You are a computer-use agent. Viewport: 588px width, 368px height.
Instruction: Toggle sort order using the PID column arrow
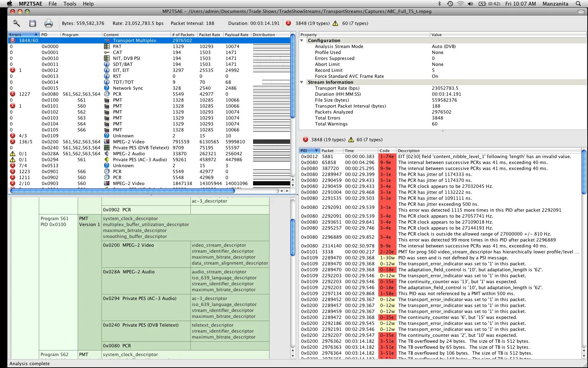(317, 150)
